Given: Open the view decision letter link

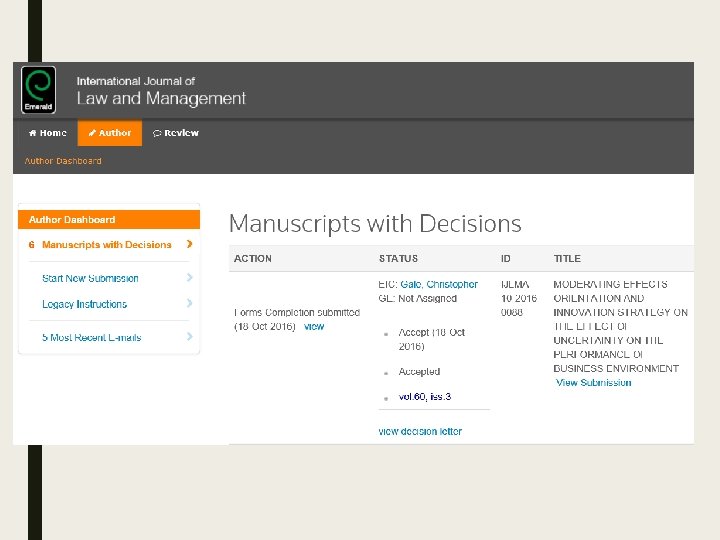Looking at the screenshot, I should [x=420, y=432].
